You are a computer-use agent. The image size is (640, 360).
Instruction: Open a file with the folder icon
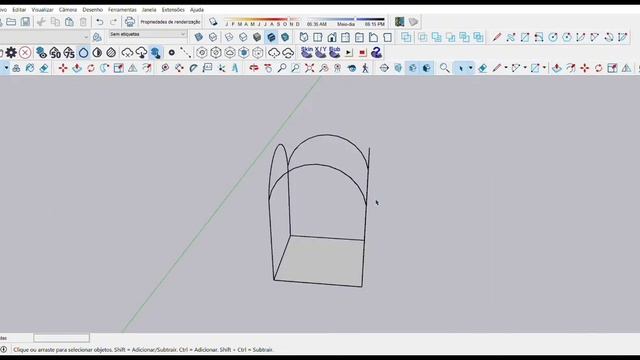11,22
